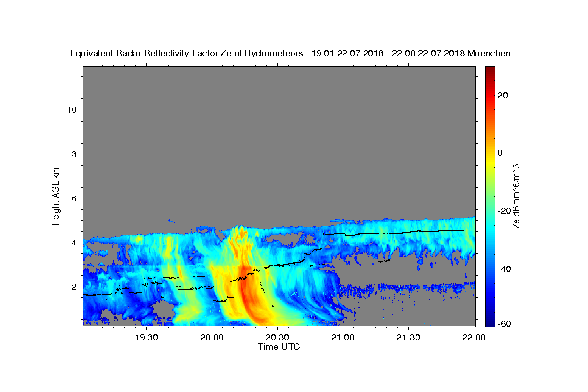Click the 20:30 time tick label

point(277,337)
